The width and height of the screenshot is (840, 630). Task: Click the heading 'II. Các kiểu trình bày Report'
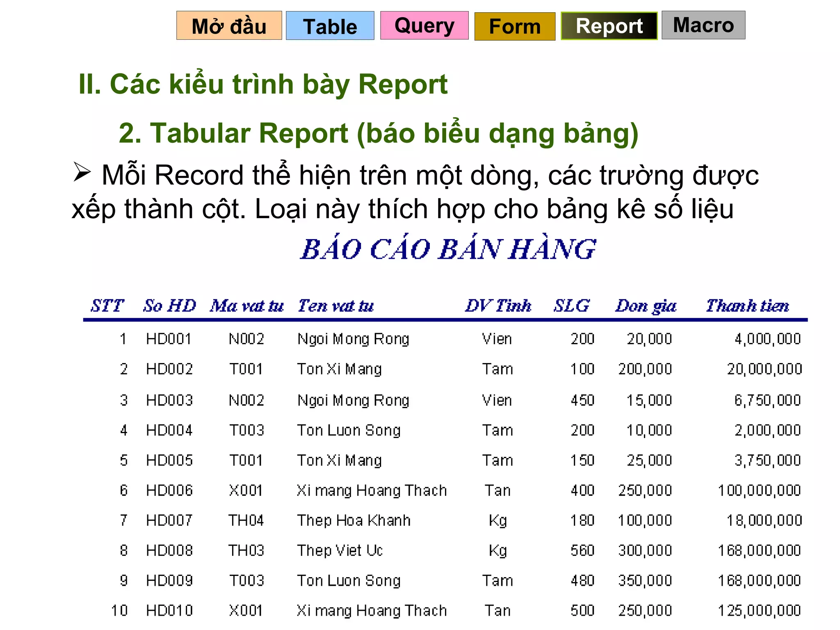coord(263,84)
